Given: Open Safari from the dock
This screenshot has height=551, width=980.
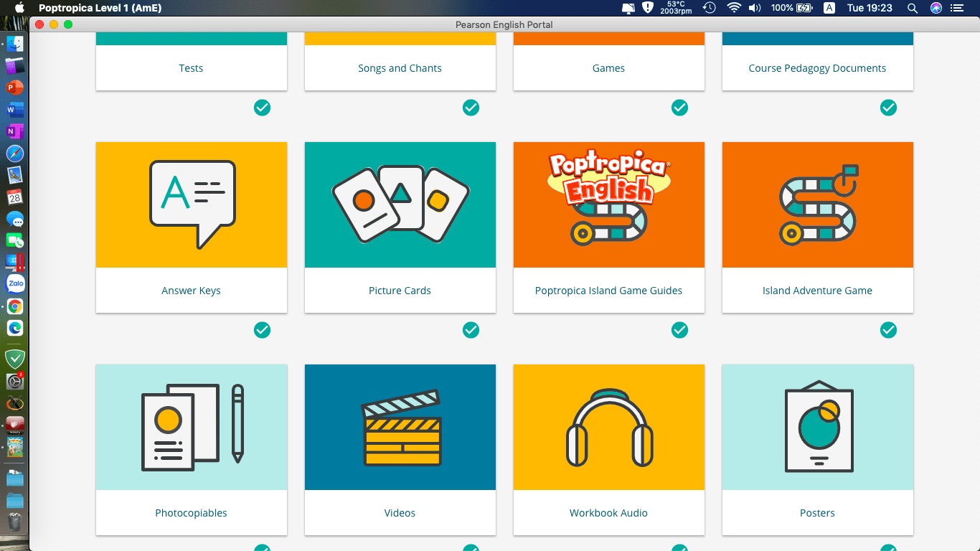Looking at the screenshot, I should (x=15, y=153).
